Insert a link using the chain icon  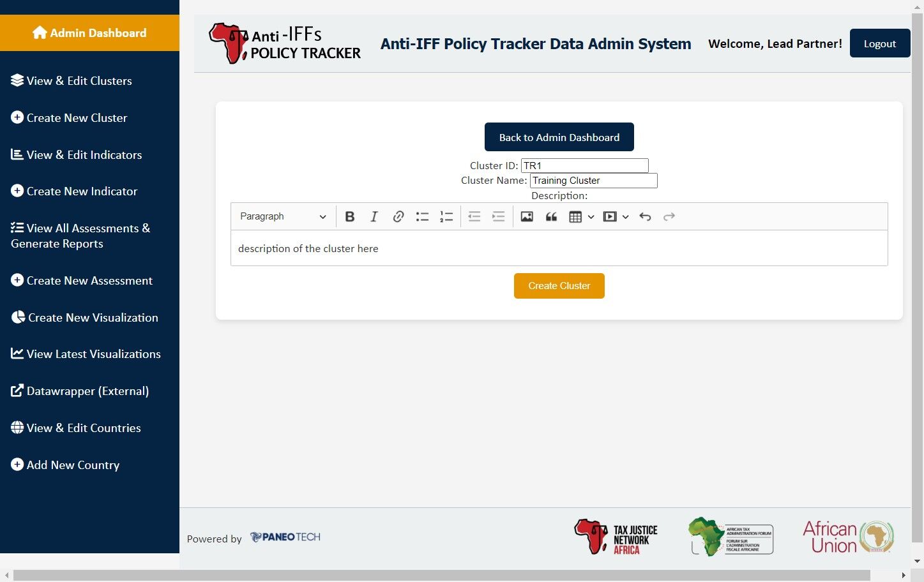tap(398, 216)
